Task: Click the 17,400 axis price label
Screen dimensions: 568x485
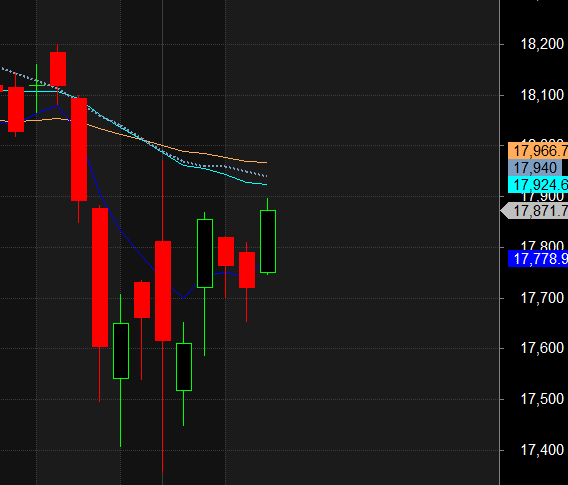Action: [542, 450]
